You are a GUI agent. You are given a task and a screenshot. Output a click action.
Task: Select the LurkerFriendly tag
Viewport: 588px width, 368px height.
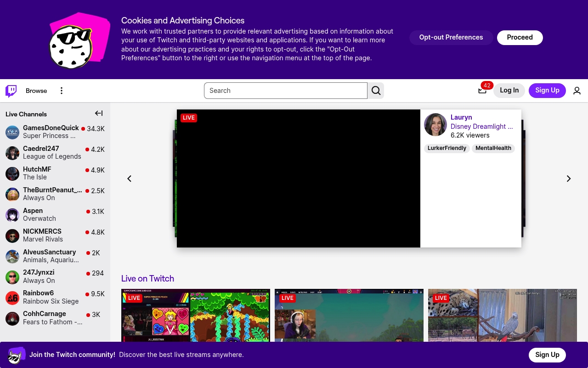447,148
